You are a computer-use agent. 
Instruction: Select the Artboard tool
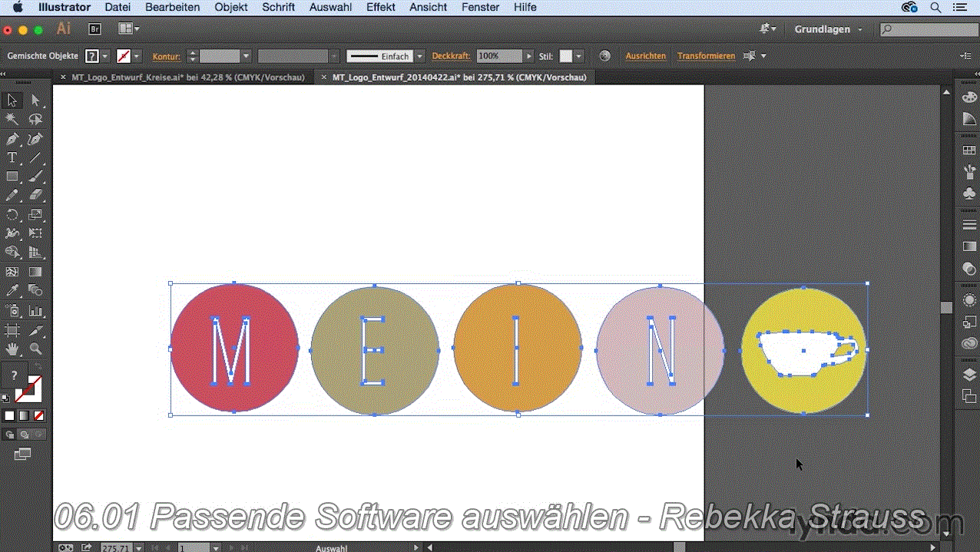click(12, 330)
